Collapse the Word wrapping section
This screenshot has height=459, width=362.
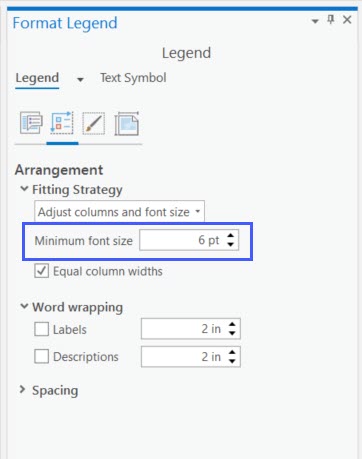coord(24,306)
